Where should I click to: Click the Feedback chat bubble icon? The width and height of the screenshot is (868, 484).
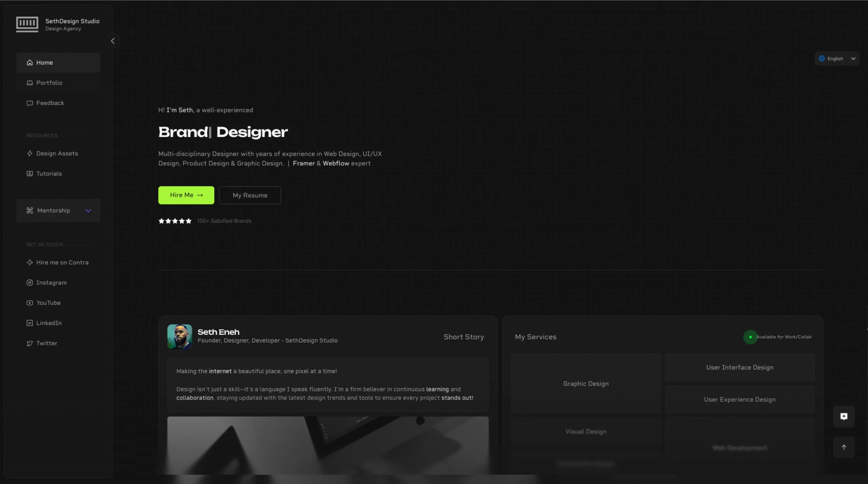coord(30,103)
